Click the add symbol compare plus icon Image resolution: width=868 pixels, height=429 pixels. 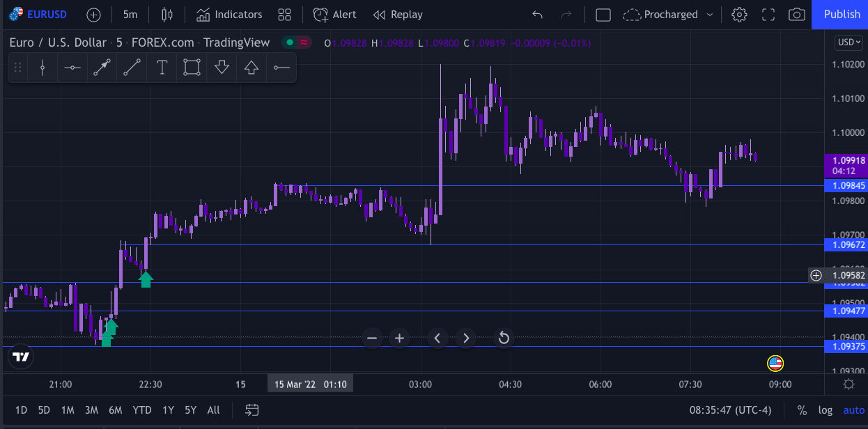93,15
